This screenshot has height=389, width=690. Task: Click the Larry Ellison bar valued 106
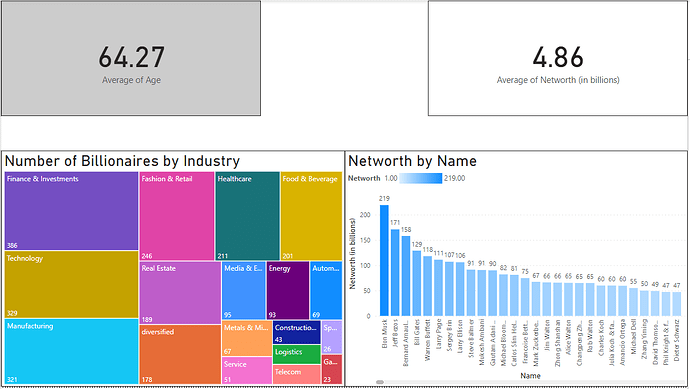pos(460,289)
